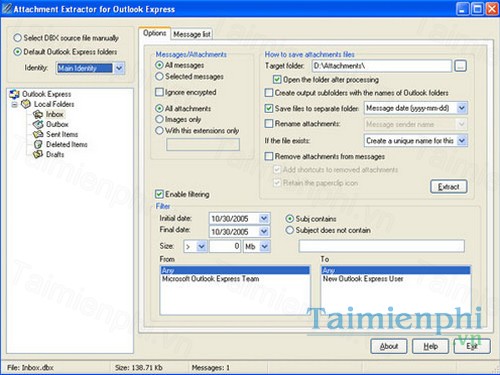The width and height of the screenshot is (500, 375).
Task: Click the About button
Action: pos(389,346)
